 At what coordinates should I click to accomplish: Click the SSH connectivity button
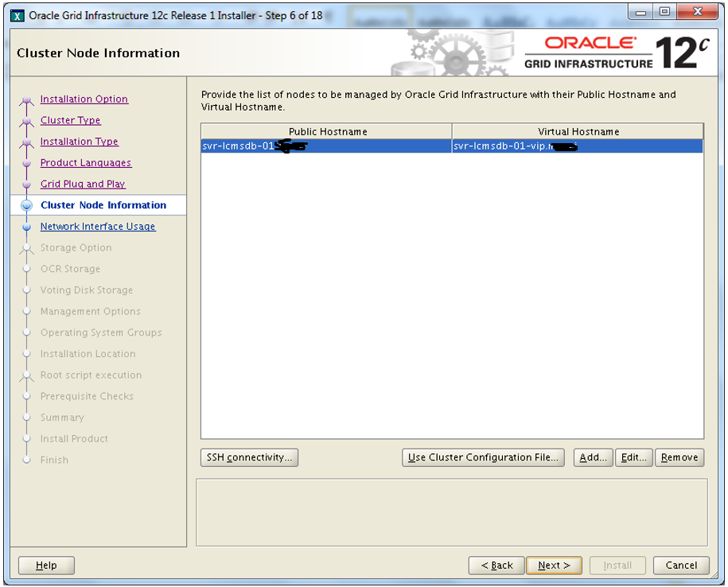click(249, 457)
